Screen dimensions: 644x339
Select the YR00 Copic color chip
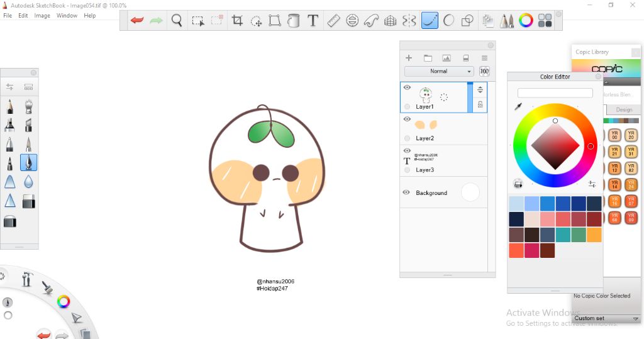point(614,135)
